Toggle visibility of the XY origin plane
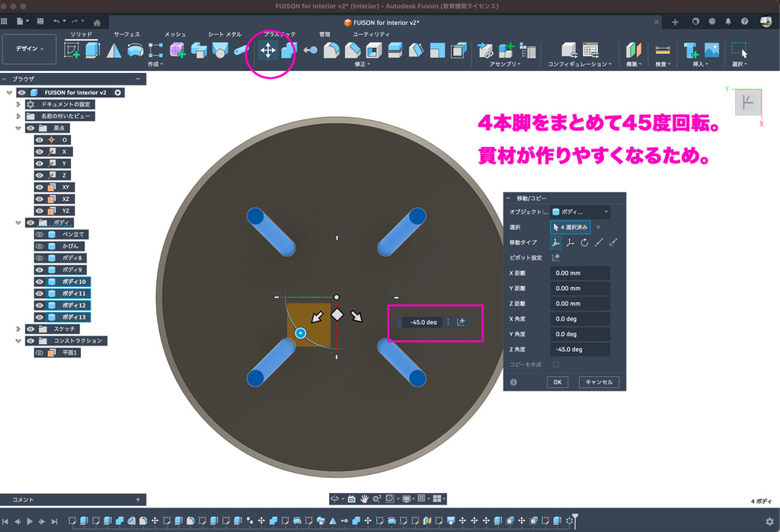 40,186
